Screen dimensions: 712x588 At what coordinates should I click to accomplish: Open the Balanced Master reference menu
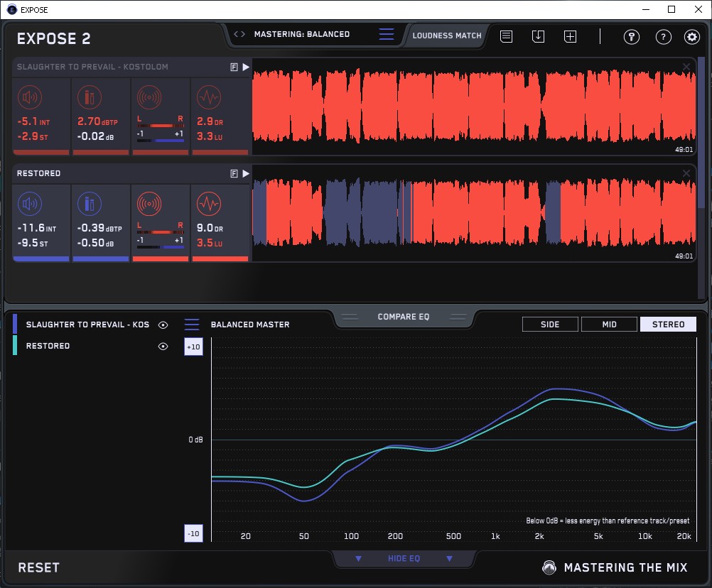tap(192, 325)
